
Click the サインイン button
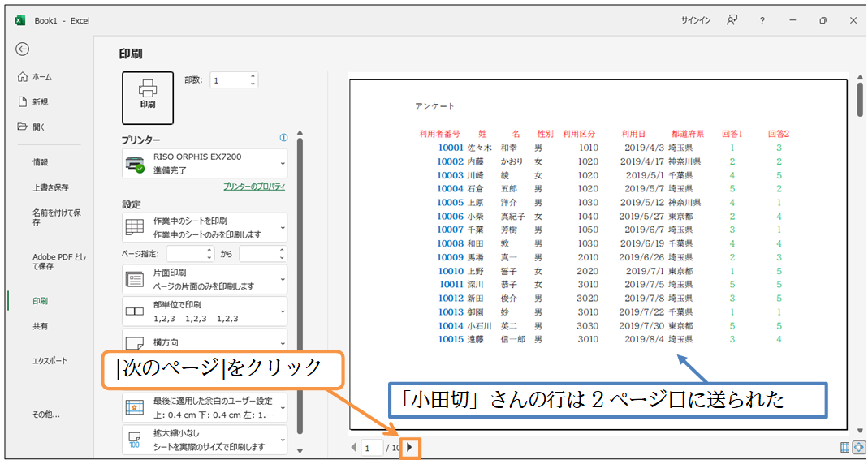point(696,20)
